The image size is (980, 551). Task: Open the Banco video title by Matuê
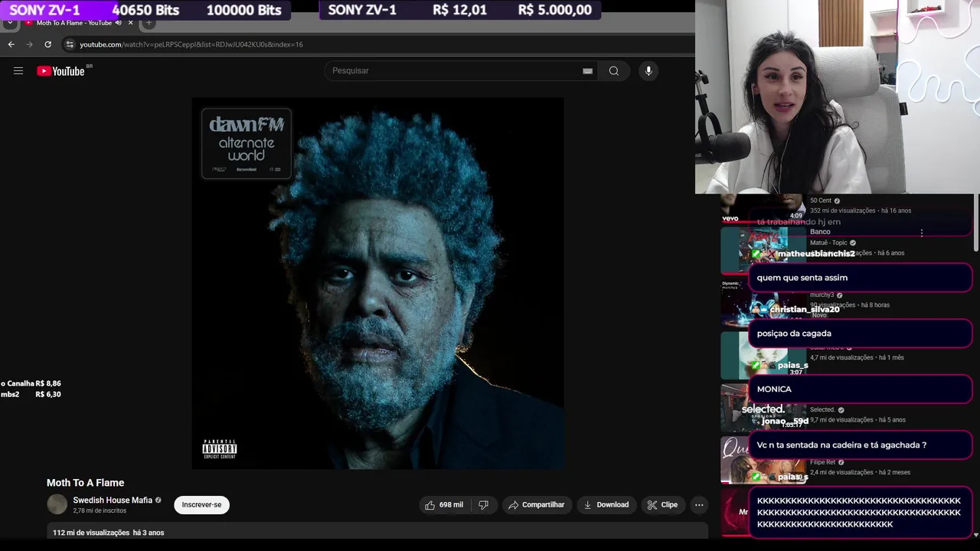tap(820, 232)
